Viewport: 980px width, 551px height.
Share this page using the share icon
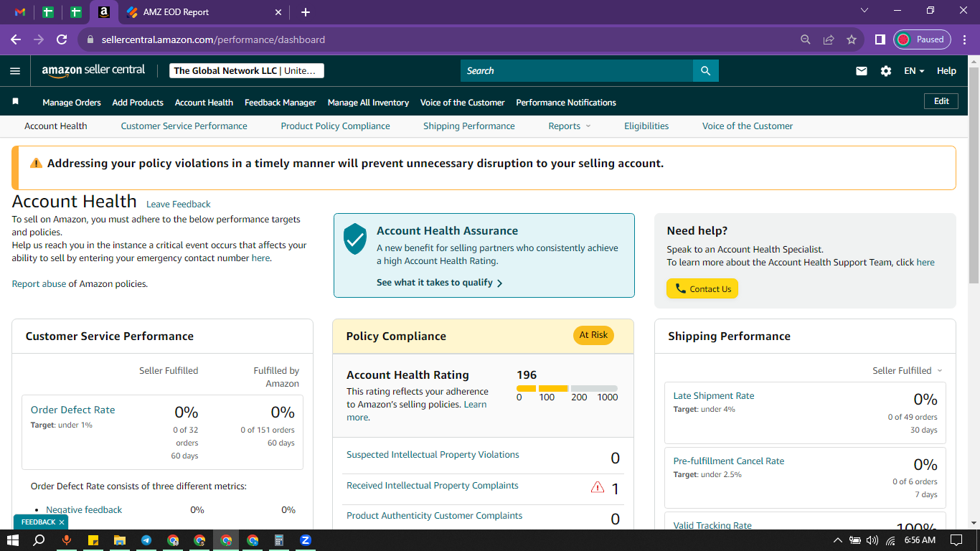tap(829, 39)
